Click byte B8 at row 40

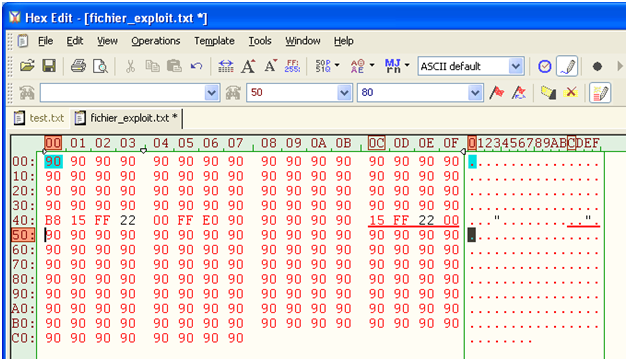point(53,220)
